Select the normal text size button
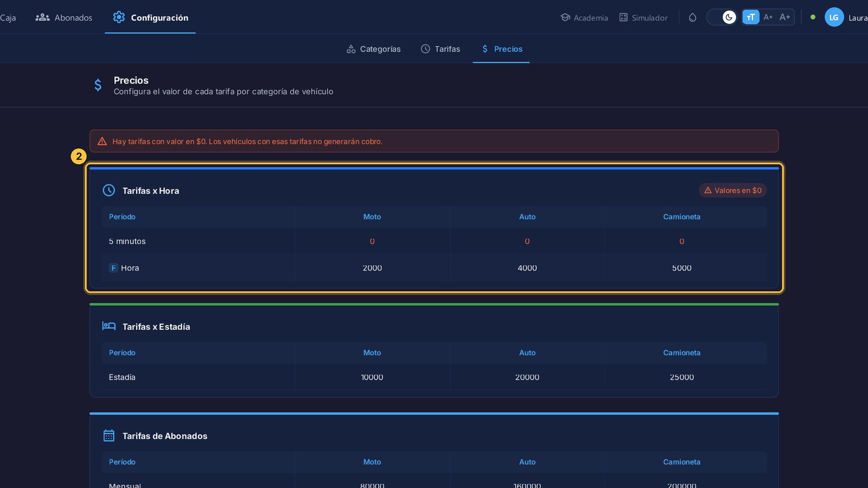The image size is (868, 488). tap(751, 17)
